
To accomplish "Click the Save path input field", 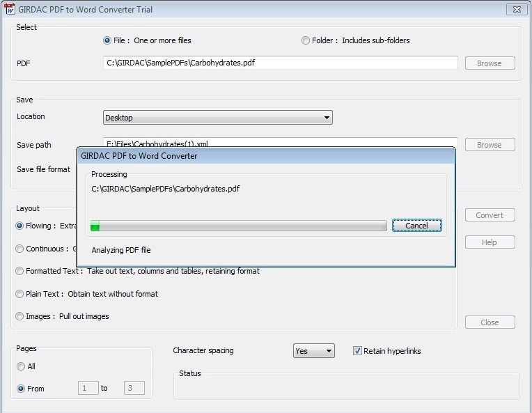I will 280,142.
